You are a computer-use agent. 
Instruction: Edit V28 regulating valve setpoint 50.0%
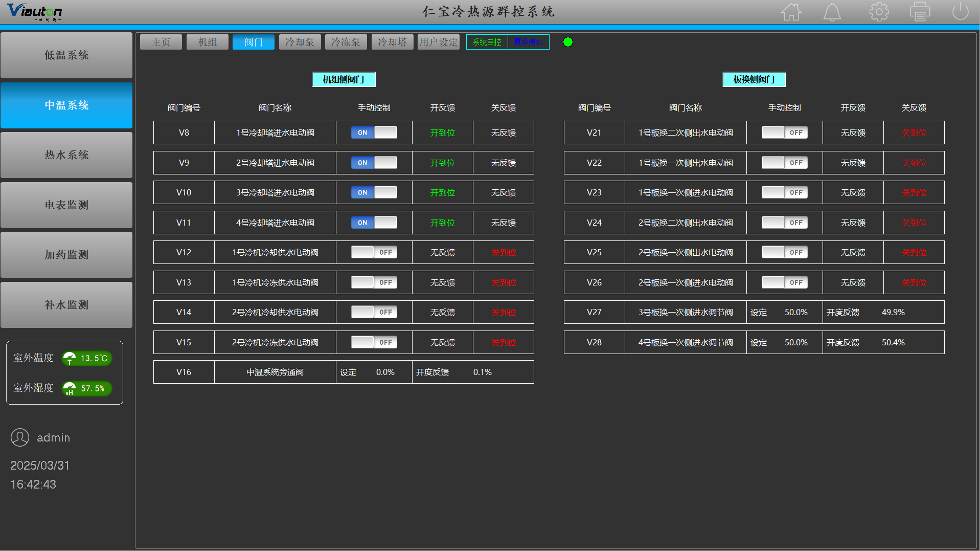pyautogui.click(x=796, y=342)
